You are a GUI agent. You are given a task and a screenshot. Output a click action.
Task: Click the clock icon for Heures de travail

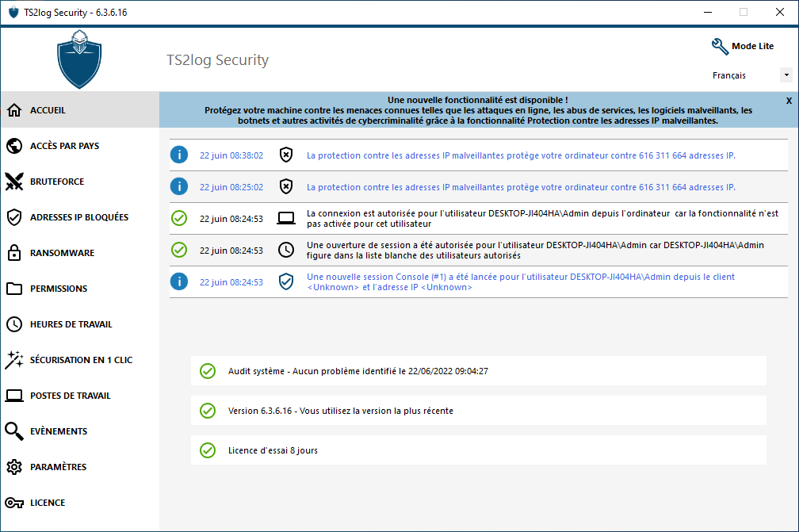click(14, 324)
